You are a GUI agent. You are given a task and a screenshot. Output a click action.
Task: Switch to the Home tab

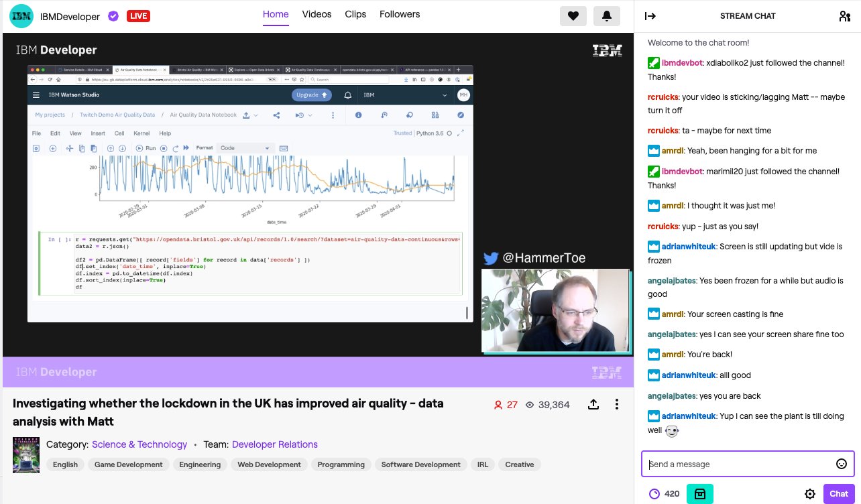click(276, 14)
